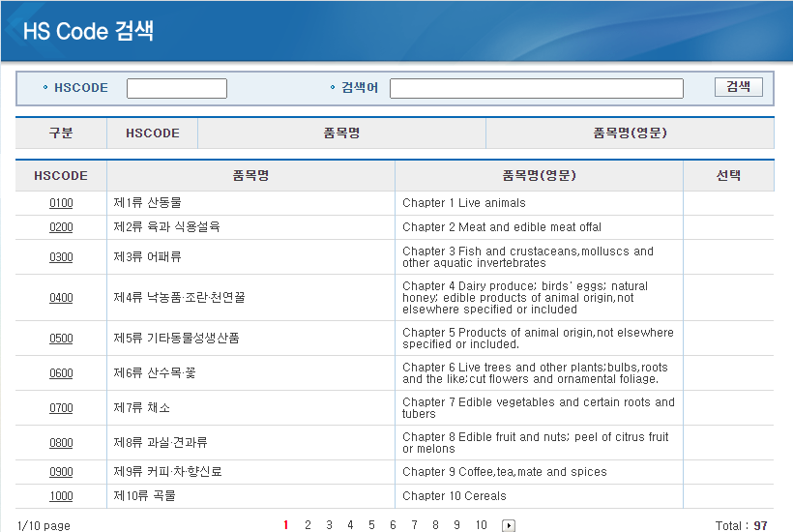Click the text Chapter 1 Live animals
Viewport: 793px width, 532px height.
point(464,203)
